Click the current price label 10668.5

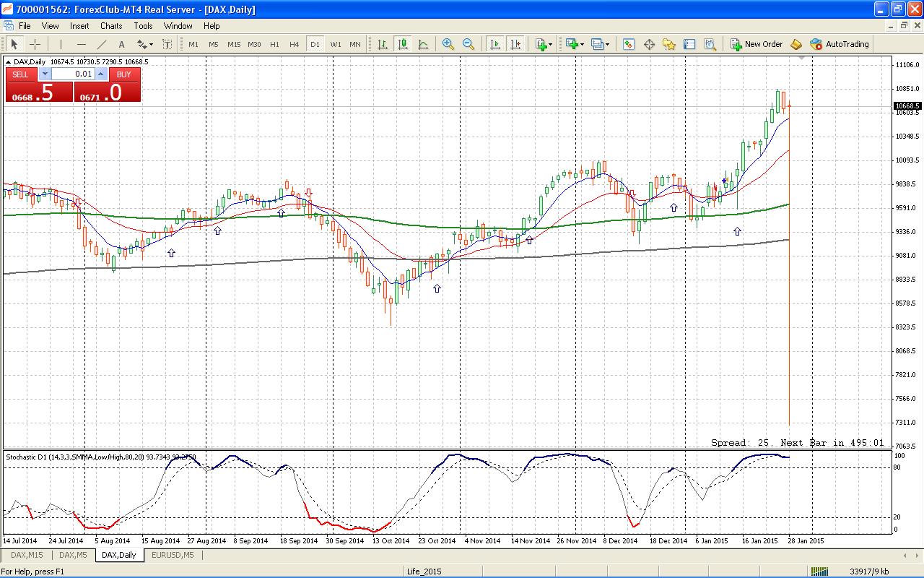click(907, 106)
